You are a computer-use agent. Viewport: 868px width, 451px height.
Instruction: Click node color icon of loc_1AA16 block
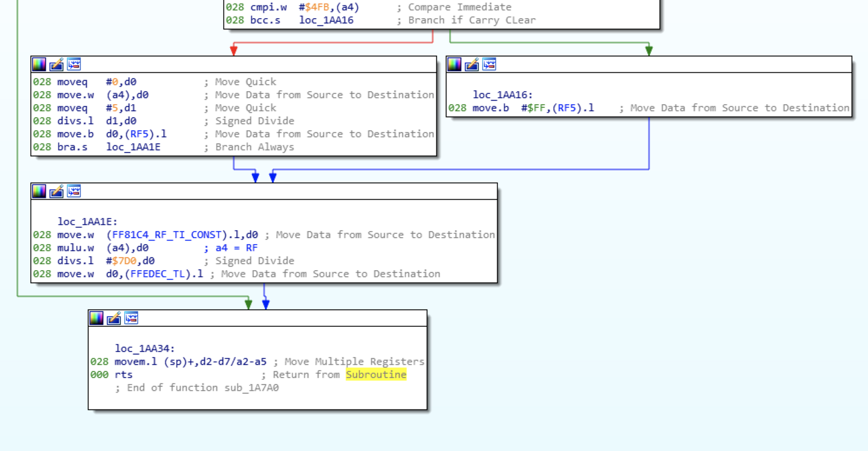coord(454,64)
